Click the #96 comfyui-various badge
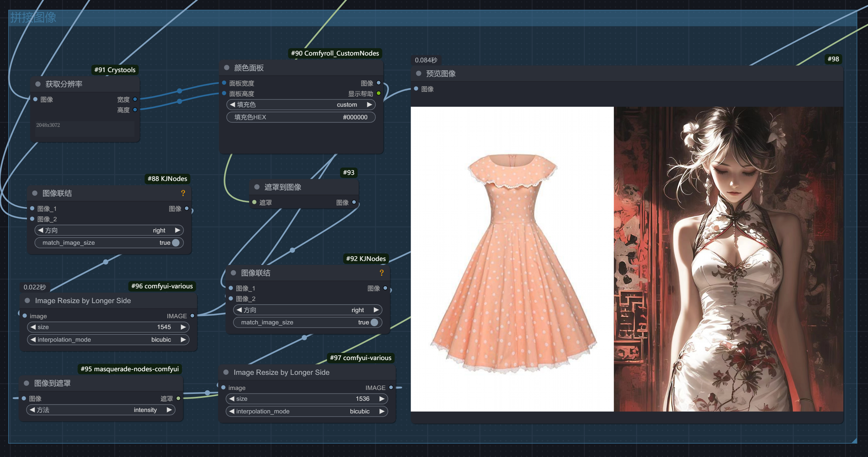This screenshot has width=868, height=457. 162,286
